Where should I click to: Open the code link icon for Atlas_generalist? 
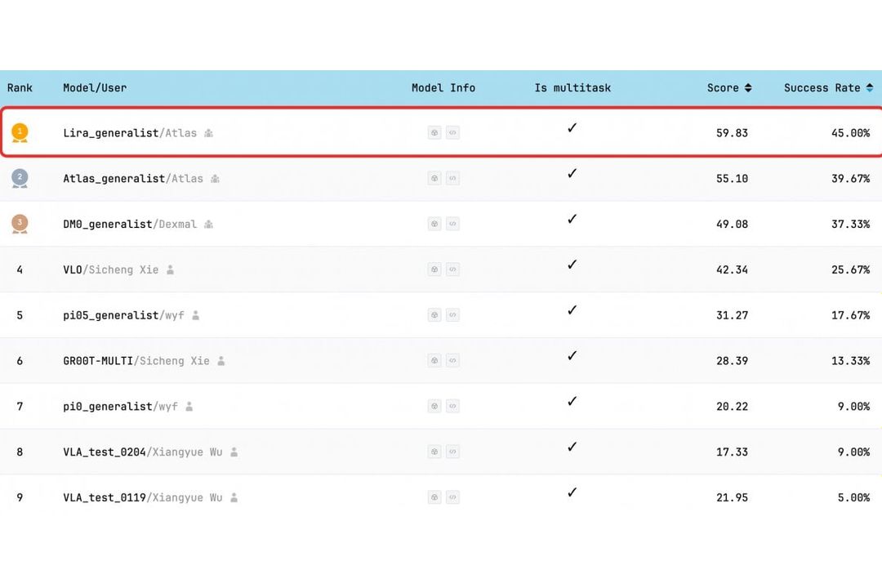coord(452,178)
